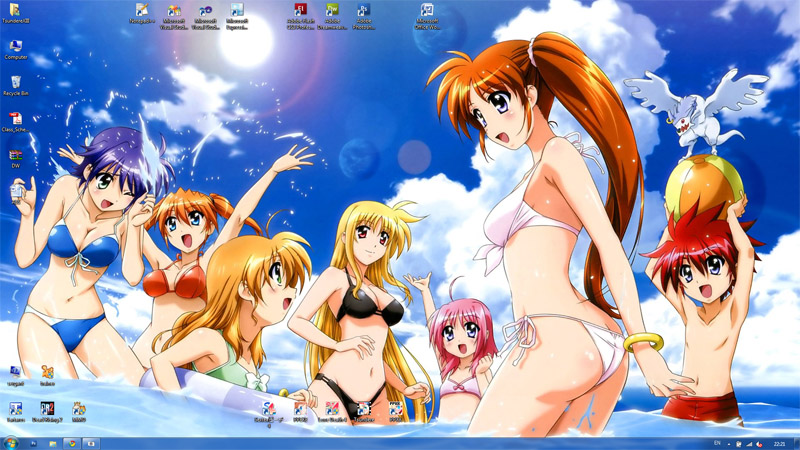Open the Microsoft Office Word shortcut
The height and width of the screenshot is (450, 800).
(x=427, y=16)
